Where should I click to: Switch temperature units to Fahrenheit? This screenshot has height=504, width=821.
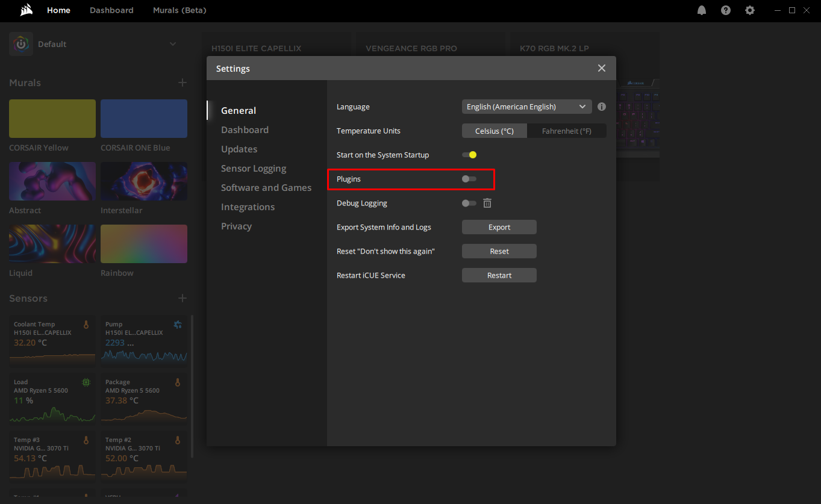pos(567,131)
